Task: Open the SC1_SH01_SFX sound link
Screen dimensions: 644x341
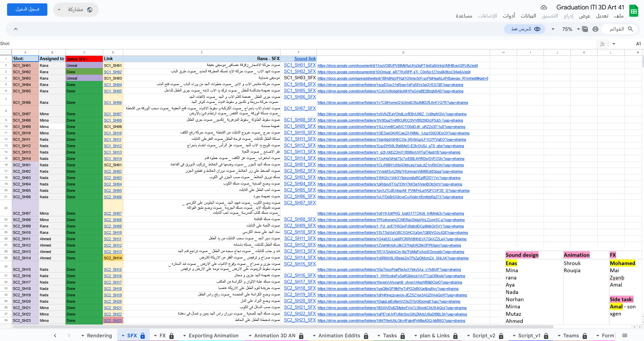Action: (x=299, y=65)
